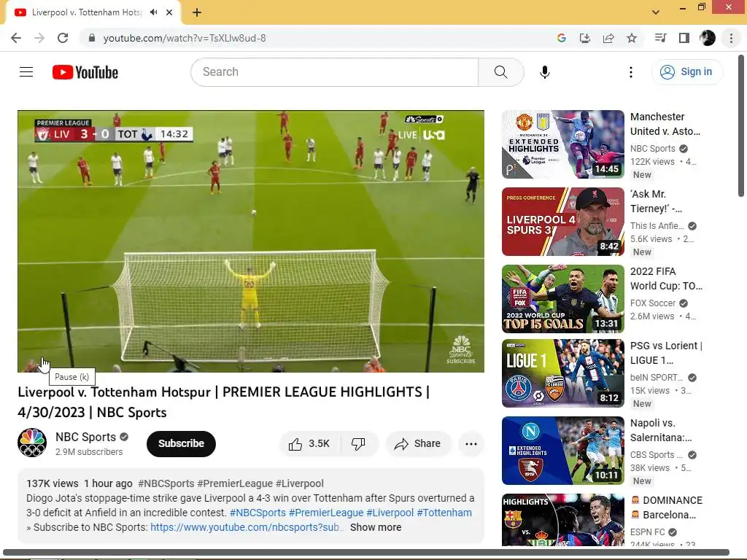Screen dimensions: 747x560
Task: Expand description with Show more
Action: tap(376, 528)
